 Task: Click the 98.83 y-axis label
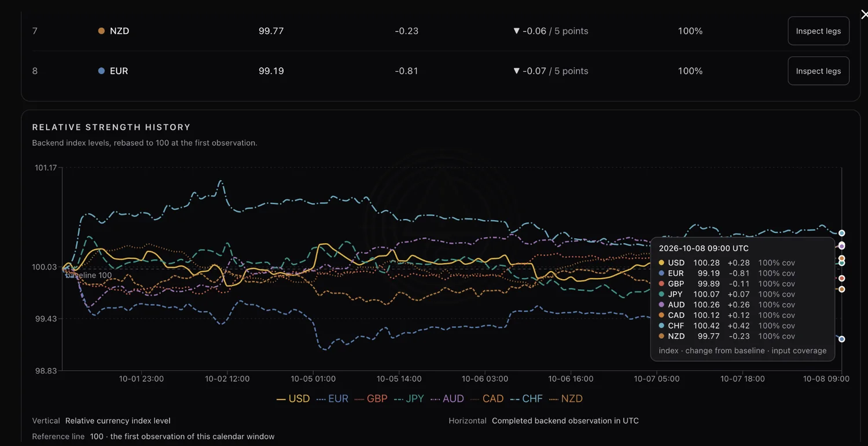(x=46, y=371)
